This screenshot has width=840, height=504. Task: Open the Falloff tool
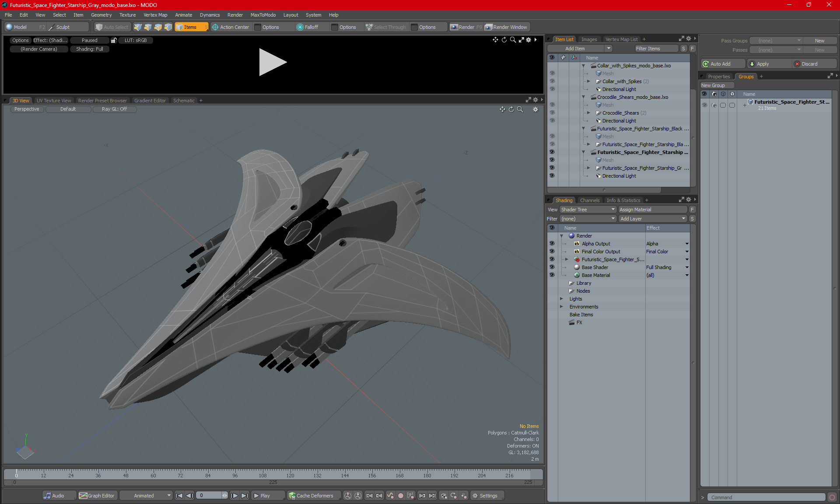click(x=308, y=27)
